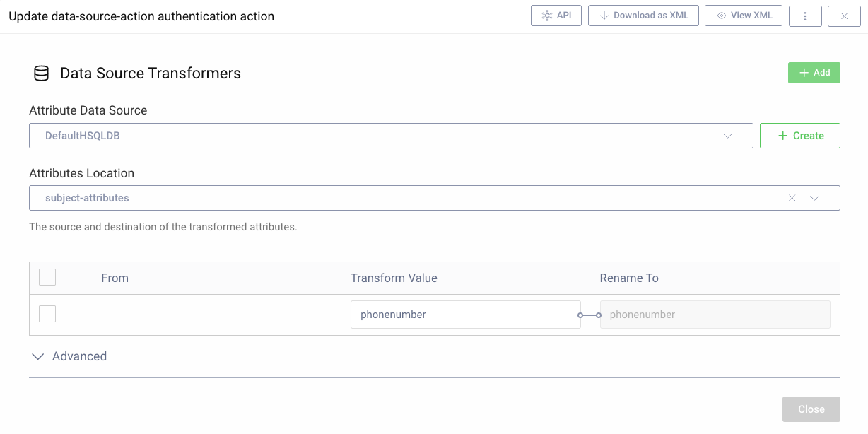868x434 pixels.
Task: Edit the phonenumber Transform Value field
Action: (465, 314)
